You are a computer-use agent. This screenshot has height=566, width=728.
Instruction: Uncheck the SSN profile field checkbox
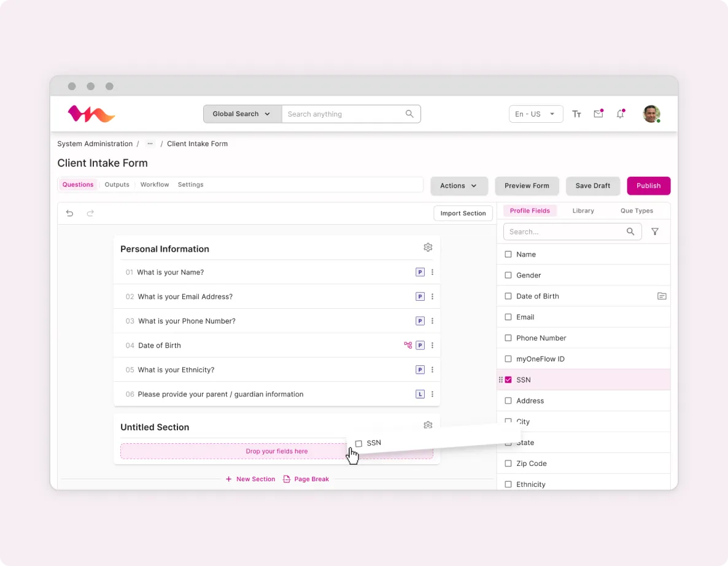[x=508, y=380]
